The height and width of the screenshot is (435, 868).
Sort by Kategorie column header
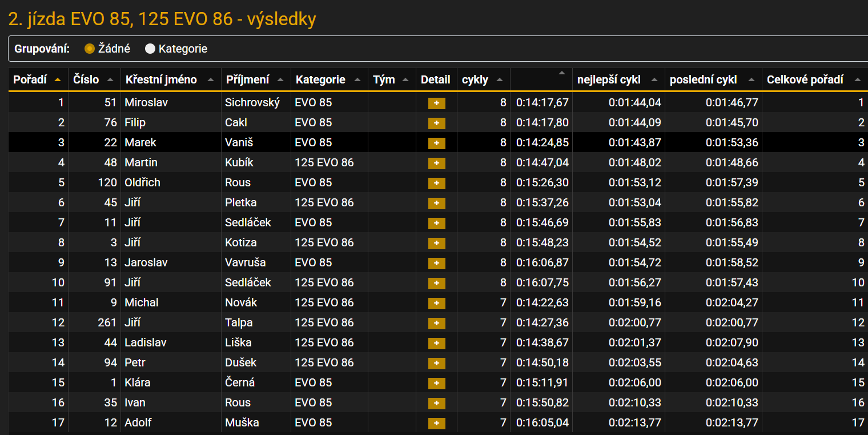pyautogui.click(x=320, y=79)
